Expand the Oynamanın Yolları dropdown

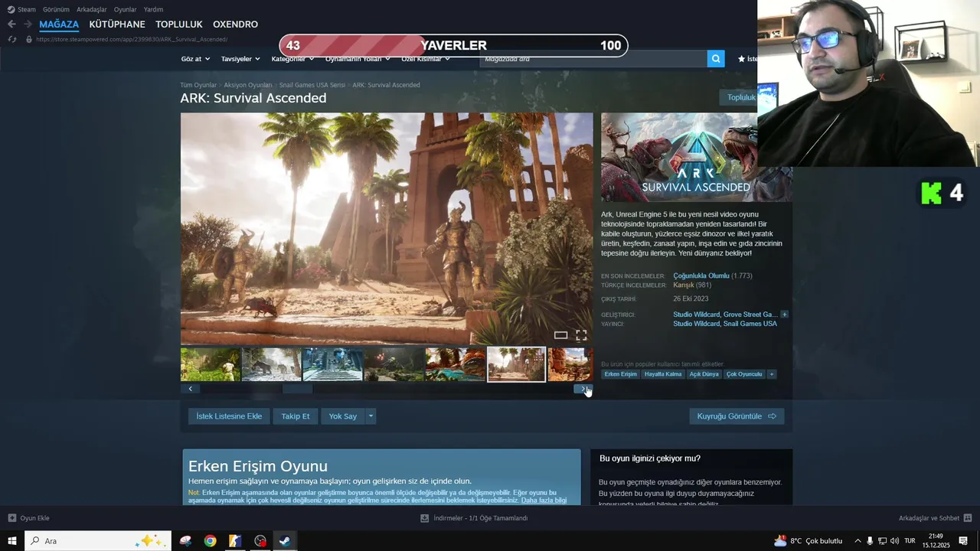click(358, 59)
